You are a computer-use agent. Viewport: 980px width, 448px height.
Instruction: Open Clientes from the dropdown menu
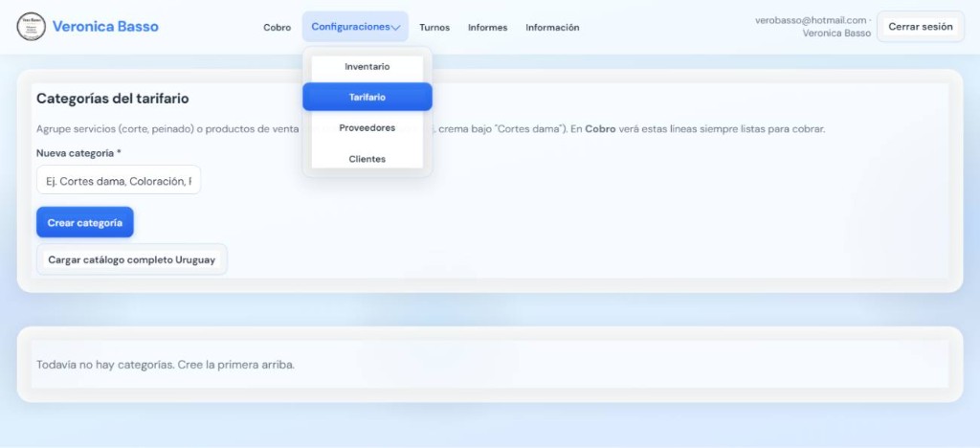(x=367, y=159)
